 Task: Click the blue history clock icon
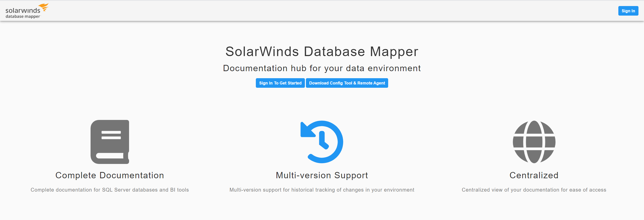coord(322,142)
